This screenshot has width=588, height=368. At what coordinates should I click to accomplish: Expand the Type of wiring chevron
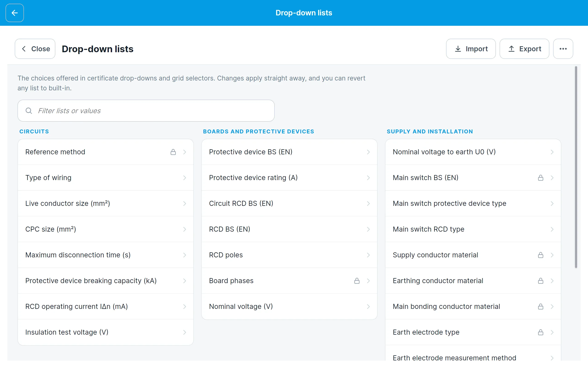[x=185, y=178]
